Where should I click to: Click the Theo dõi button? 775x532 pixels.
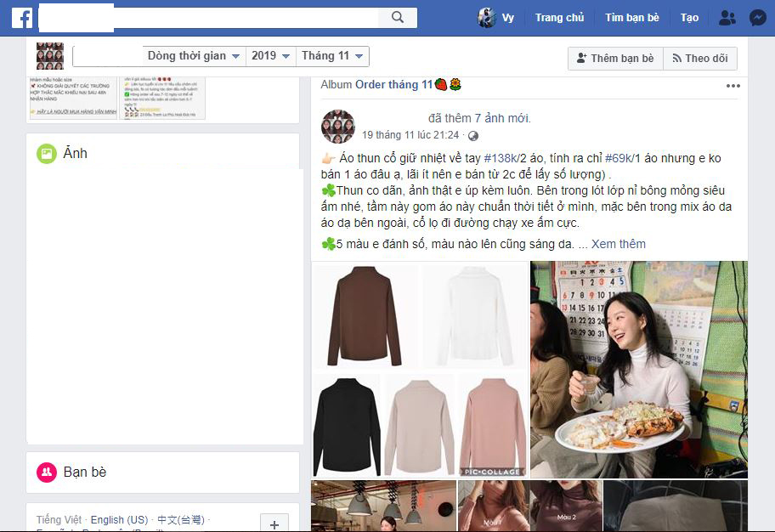(x=700, y=59)
